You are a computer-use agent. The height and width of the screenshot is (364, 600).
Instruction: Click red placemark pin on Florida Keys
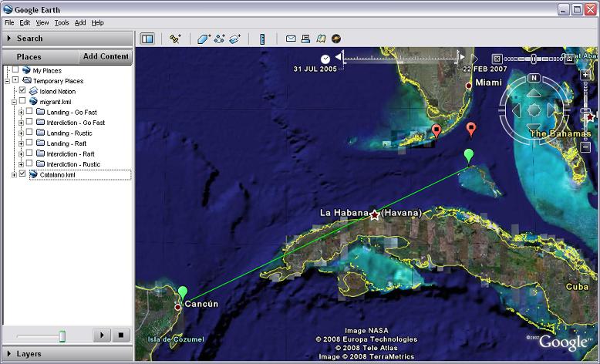(x=437, y=131)
